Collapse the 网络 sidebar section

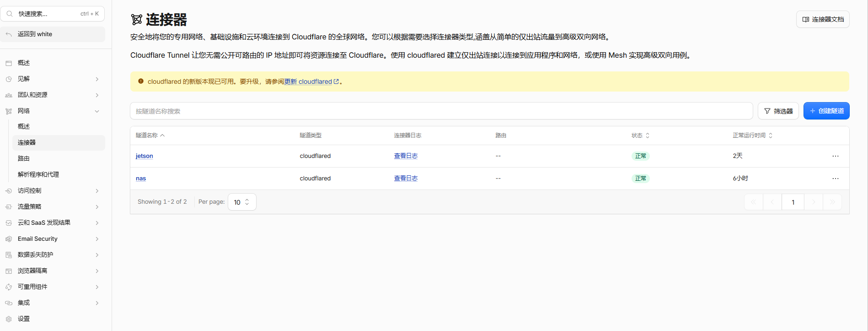tap(97, 111)
